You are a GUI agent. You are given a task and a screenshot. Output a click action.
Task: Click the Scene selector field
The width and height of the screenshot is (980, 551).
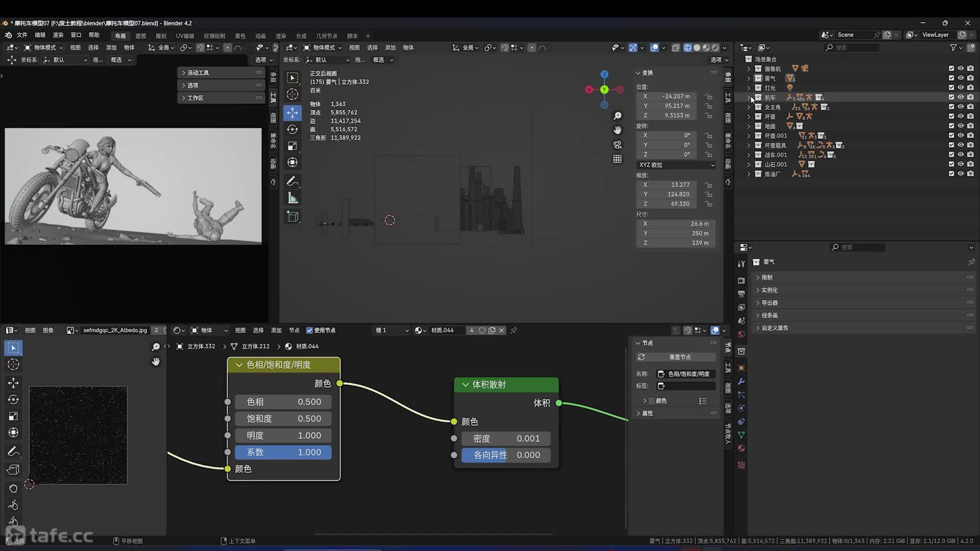pyautogui.click(x=854, y=35)
